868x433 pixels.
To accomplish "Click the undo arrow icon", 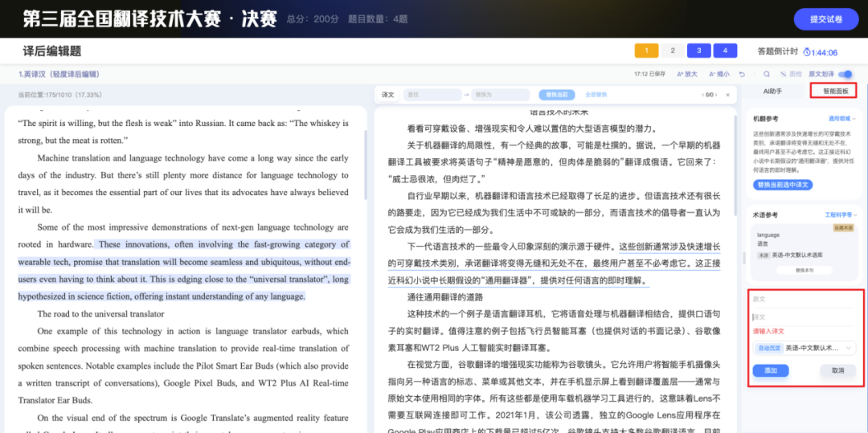I will 742,74.
